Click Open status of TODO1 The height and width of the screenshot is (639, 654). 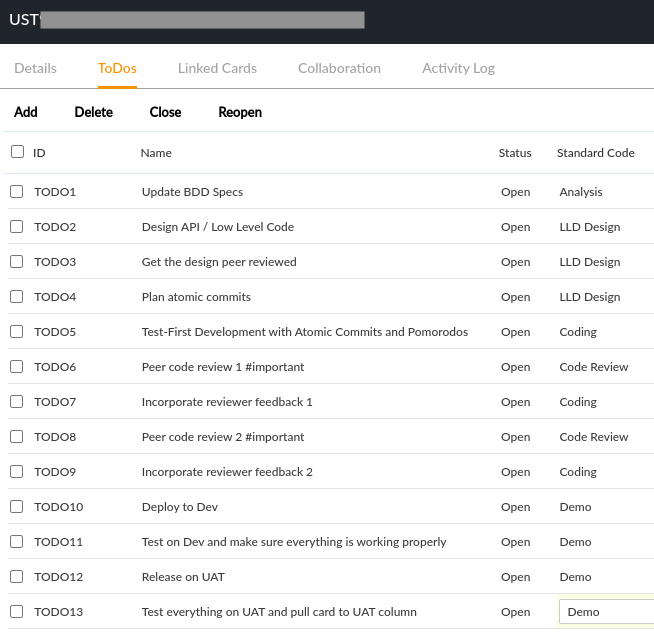pos(516,192)
